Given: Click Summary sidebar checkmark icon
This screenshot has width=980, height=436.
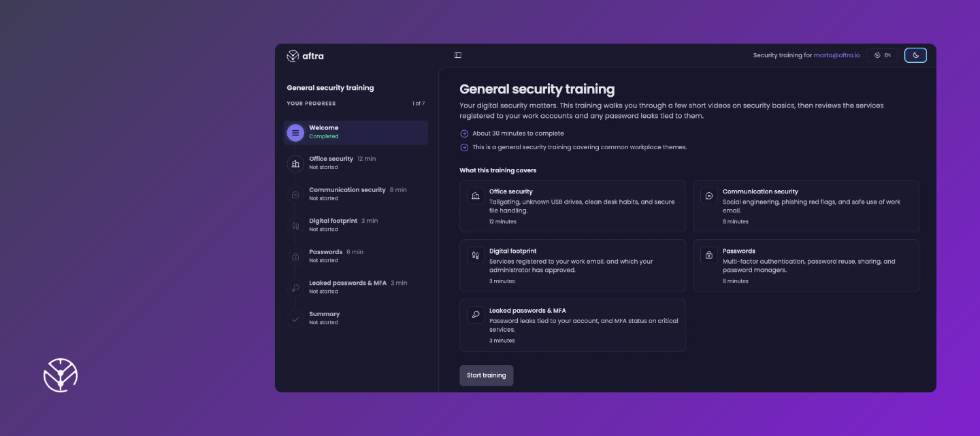Looking at the screenshot, I should (295, 318).
